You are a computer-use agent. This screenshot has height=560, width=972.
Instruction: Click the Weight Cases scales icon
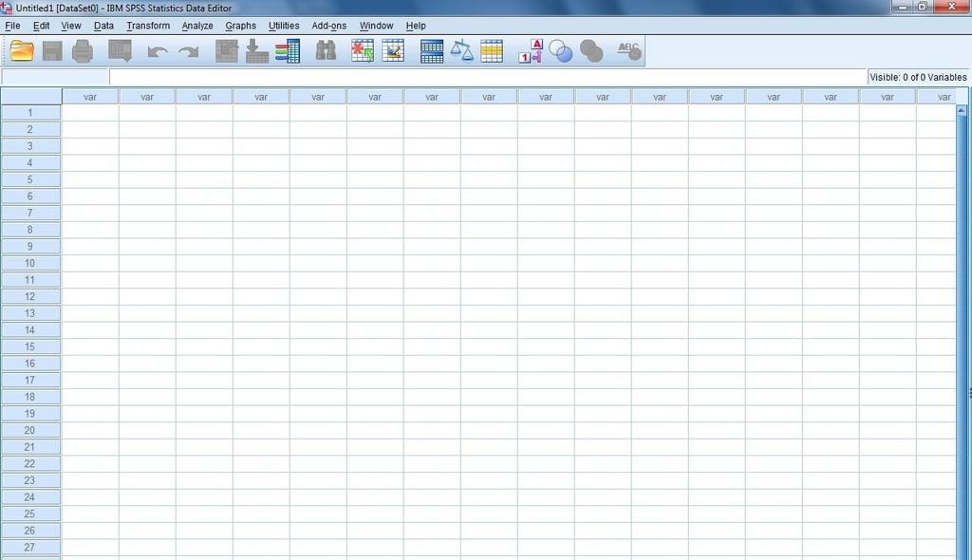(462, 51)
